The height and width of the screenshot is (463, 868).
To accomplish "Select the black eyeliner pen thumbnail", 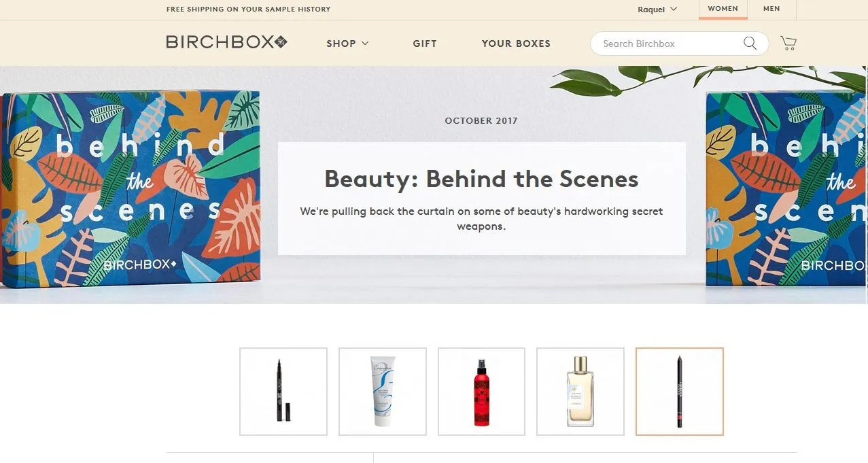I will coord(283,392).
